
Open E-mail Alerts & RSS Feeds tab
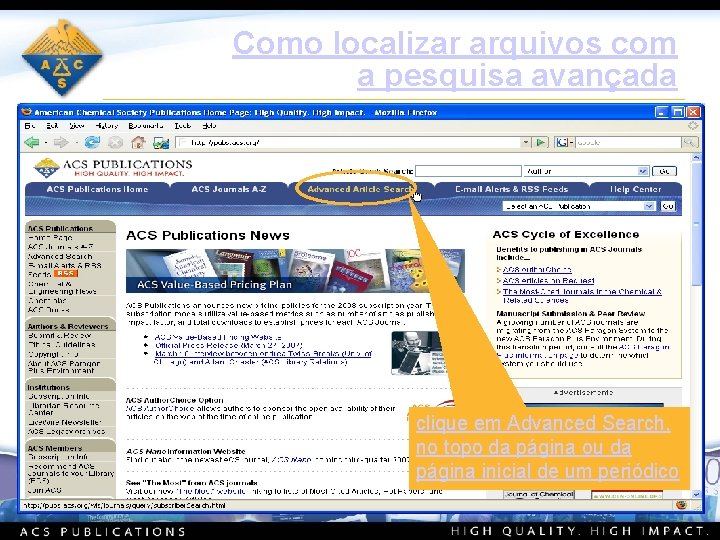click(x=512, y=189)
